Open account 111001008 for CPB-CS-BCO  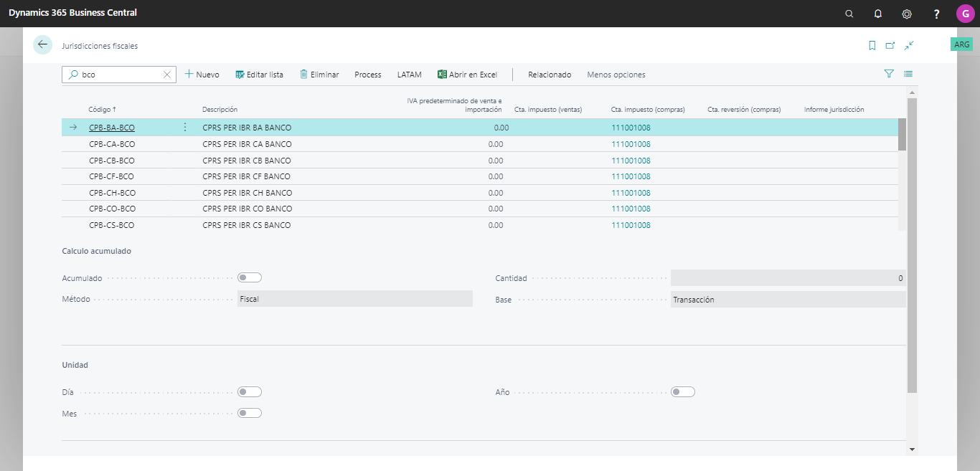coord(631,225)
